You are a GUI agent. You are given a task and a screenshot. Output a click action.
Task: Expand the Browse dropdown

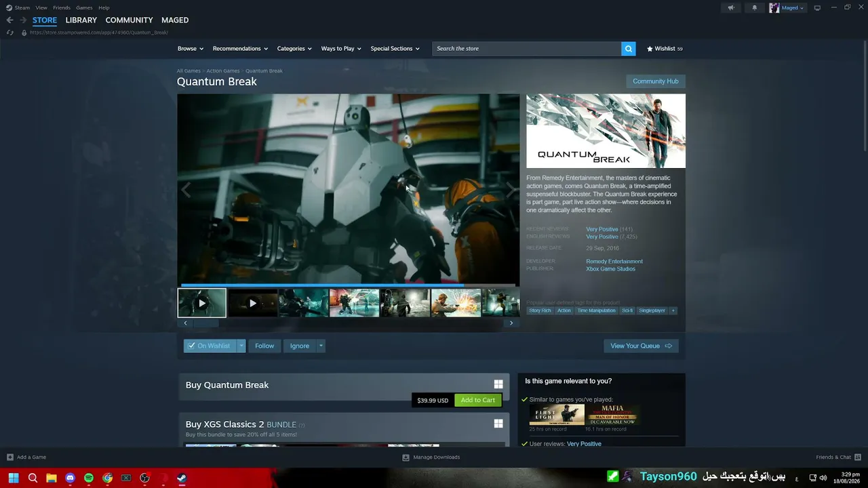coord(191,49)
